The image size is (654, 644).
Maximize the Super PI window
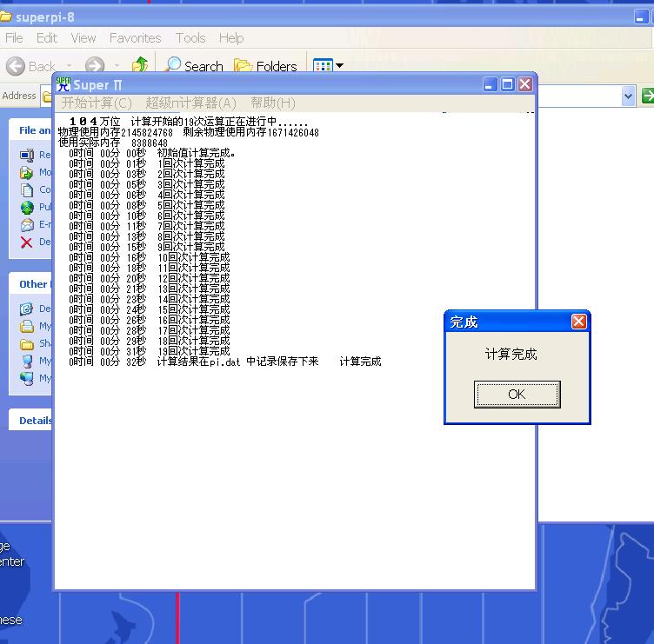pos(508,84)
